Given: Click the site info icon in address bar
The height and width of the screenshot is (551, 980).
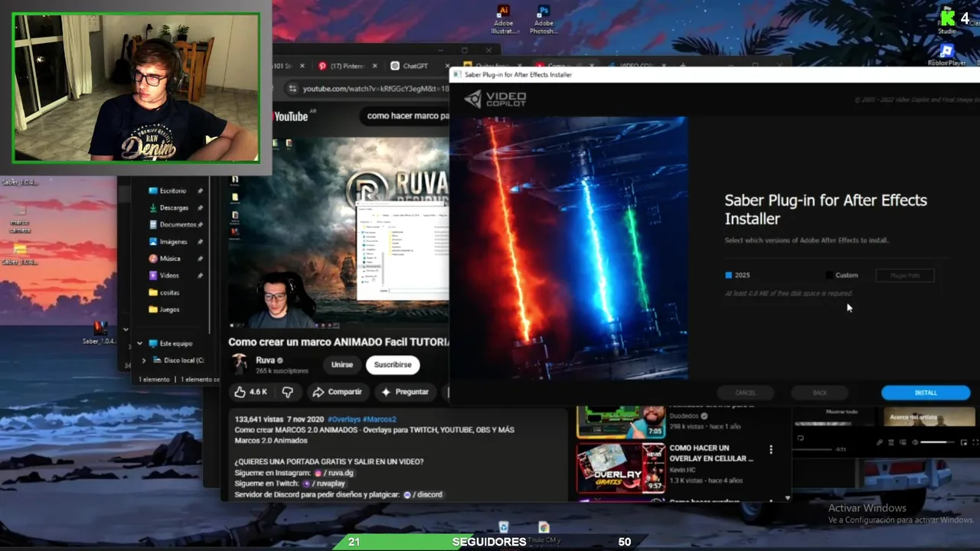Looking at the screenshot, I should pos(292,89).
